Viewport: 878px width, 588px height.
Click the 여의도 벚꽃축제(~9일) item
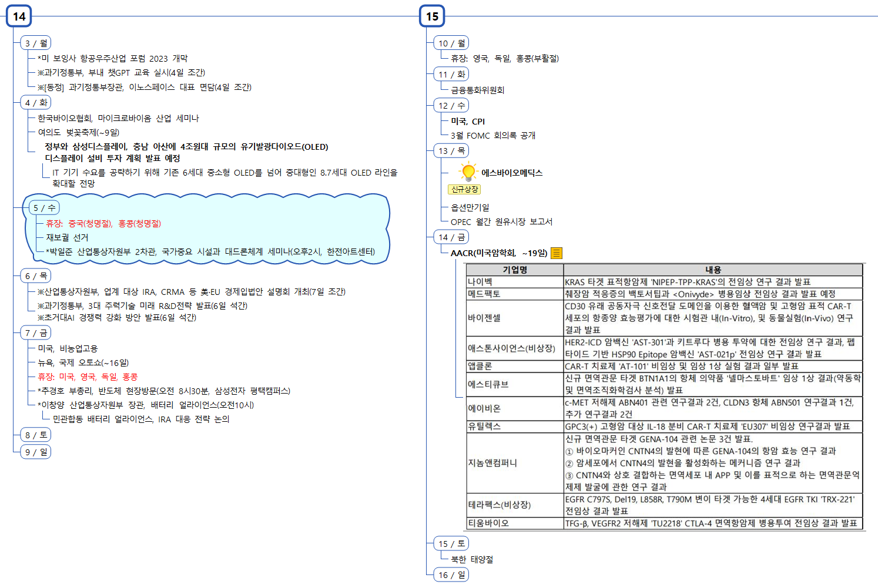pos(79,132)
